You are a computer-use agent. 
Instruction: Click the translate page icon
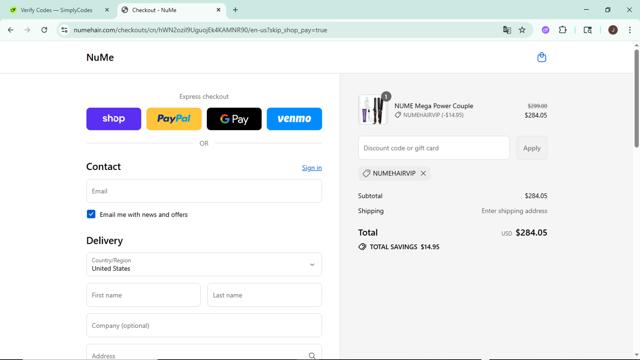pos(507,30)
